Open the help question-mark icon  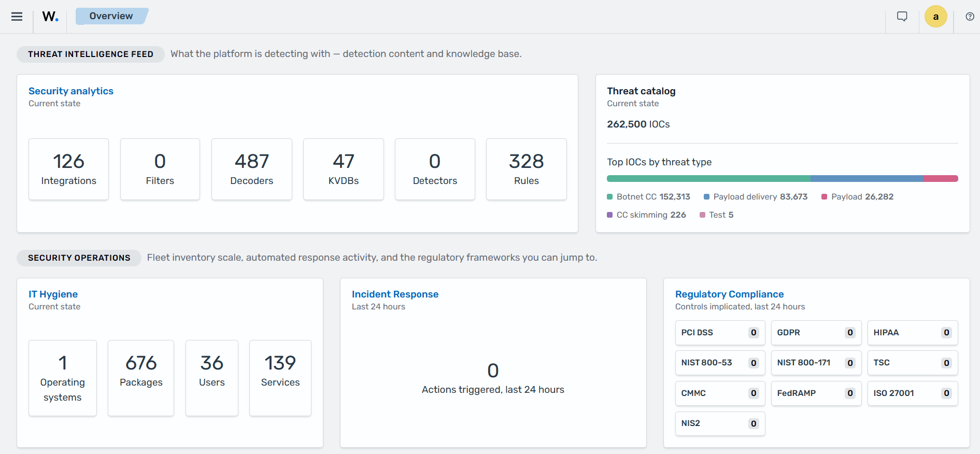[x=970, y=17]
